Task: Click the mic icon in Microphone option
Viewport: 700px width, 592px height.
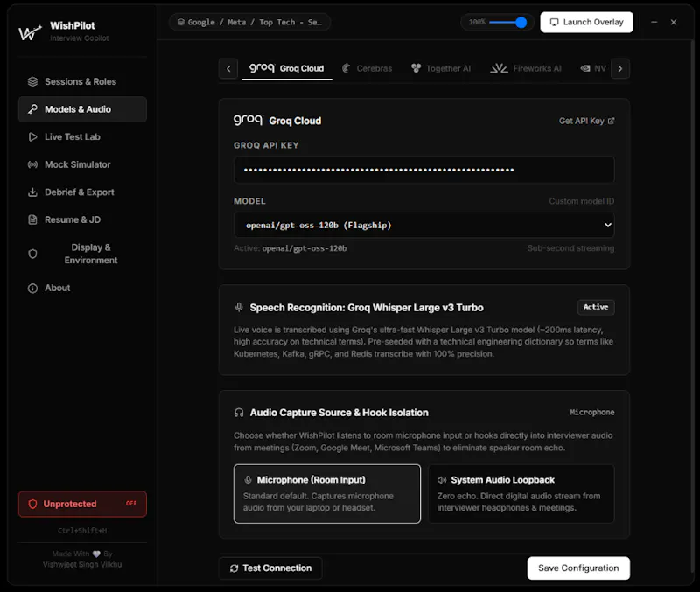Action: pos(248,480)
